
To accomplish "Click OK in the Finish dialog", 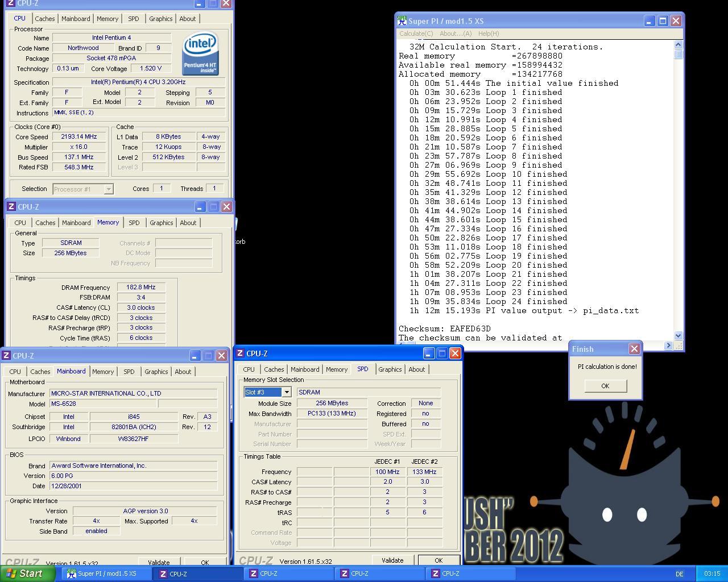I will tap(605, 386).
